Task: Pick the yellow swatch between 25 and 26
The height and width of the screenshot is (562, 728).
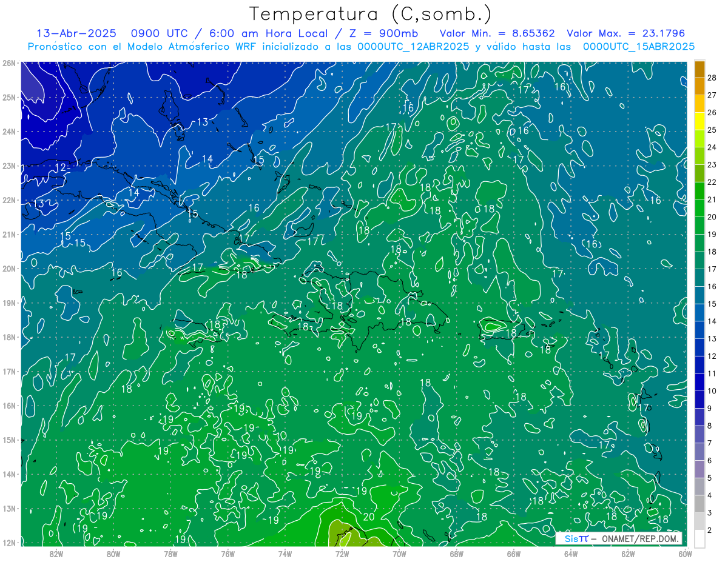Action: tap(699, 121)
